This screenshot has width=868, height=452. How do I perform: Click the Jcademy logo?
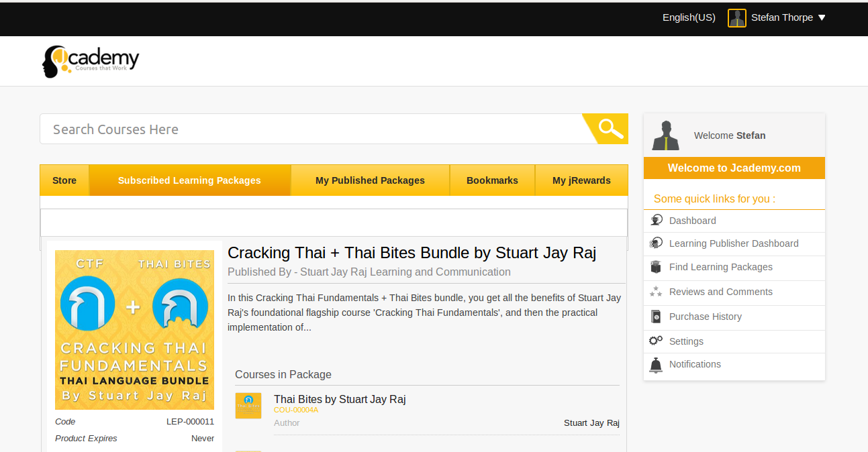[91, 61]
